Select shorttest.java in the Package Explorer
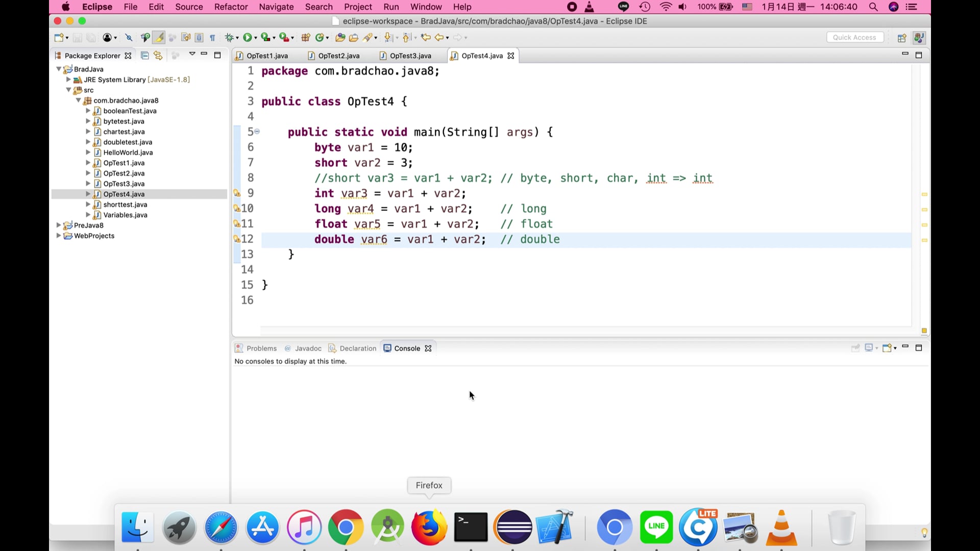Screen dimensions: 980x551 click(x=126, y=205)
